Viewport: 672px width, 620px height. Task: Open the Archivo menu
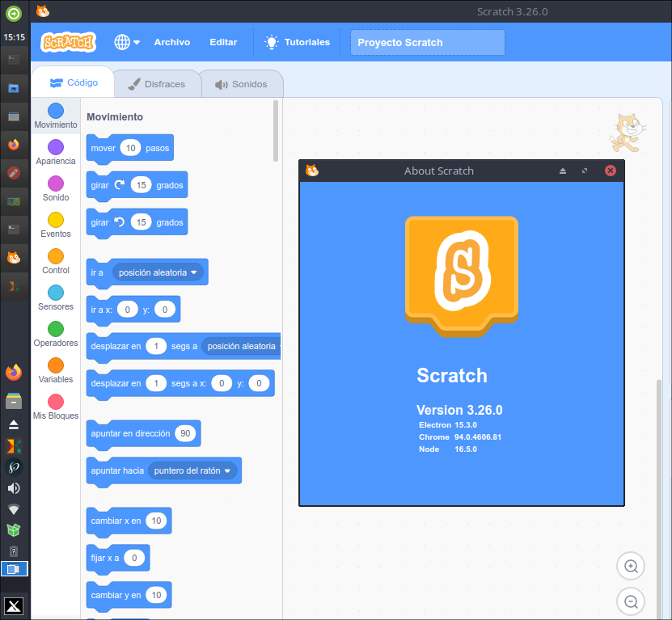[172, 42]
